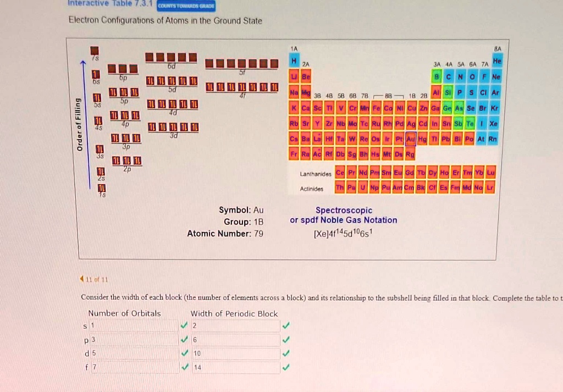Viewport: 563px width, 392px height.
Task: Select the Fr tile in period 7
Action: click(293, 154)
